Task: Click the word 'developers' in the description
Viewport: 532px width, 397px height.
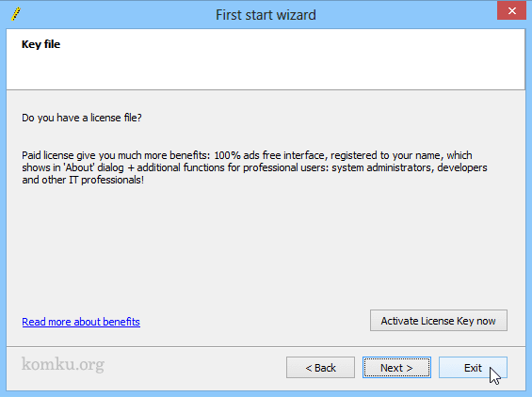Action: pos(462,167)
